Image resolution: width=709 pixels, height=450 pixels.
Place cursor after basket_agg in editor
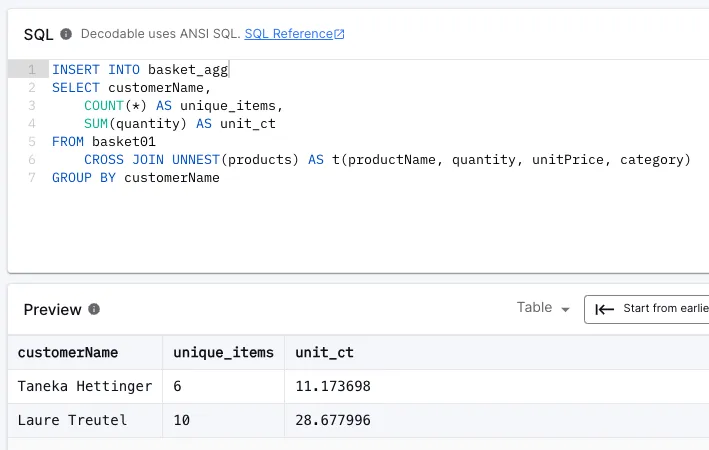[229, 70]
